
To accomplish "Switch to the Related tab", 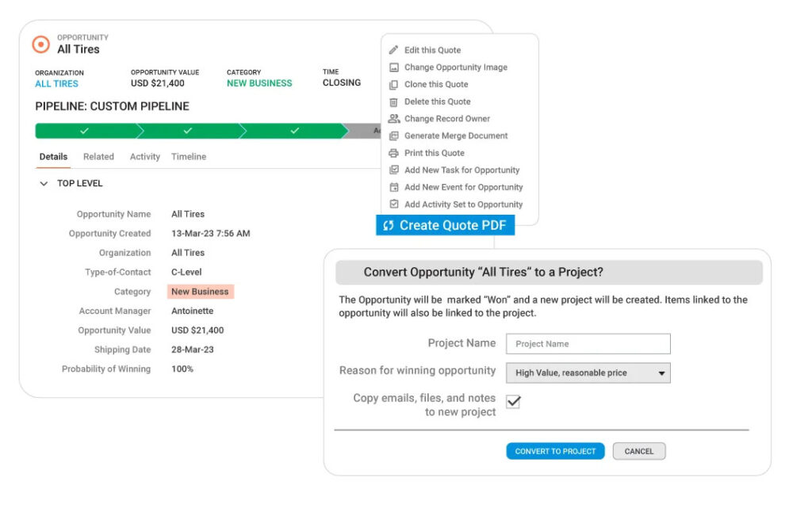I will click(98, 156).
